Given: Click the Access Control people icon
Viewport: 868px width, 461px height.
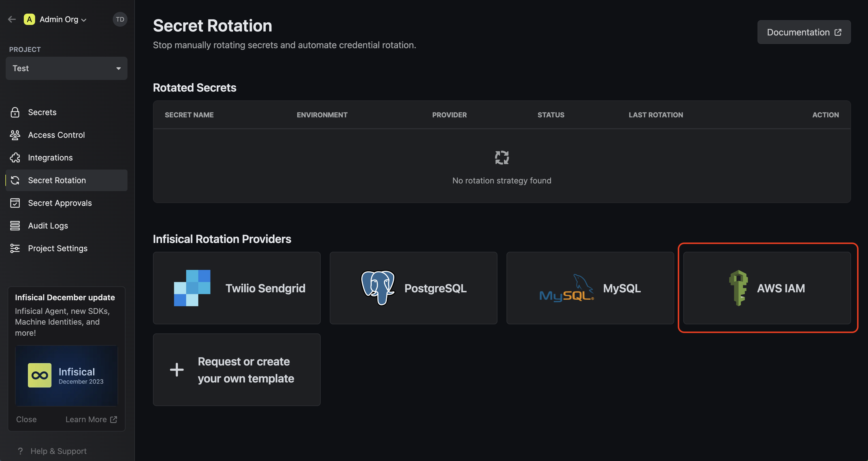Looking at the screenshot, I should coord(15,135).
